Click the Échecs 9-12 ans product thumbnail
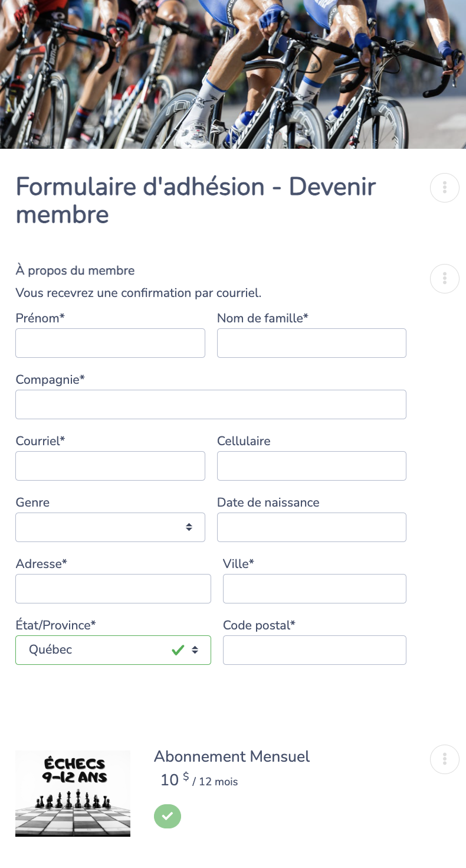This screenshot has width=466, height=868. 73,793
